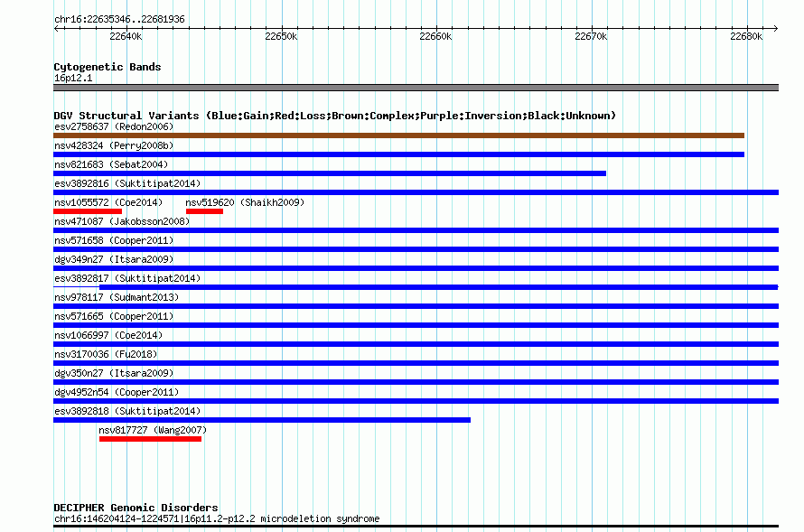
Task: Open nsv978117 (Sudmant2013) variant label
Action: pos(117,297)
